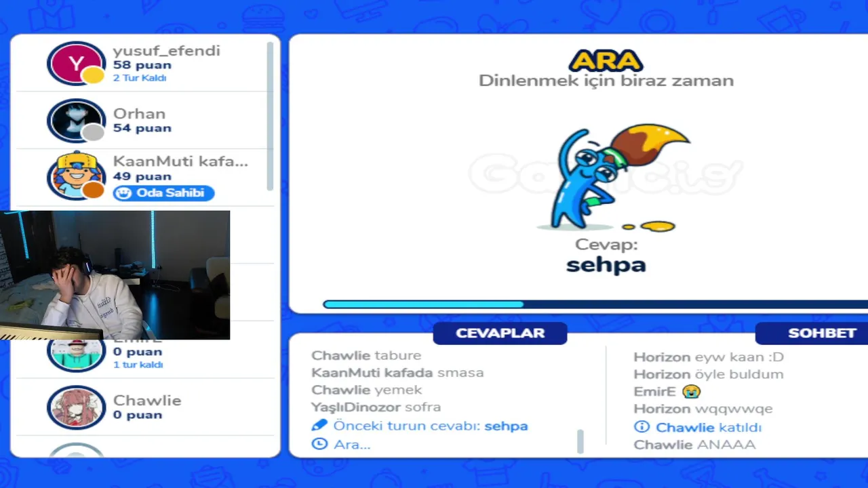This screenshot has width=868, height=488.
Task: Click yusuf_efendi's avatar icon
Action: point(76,63)
